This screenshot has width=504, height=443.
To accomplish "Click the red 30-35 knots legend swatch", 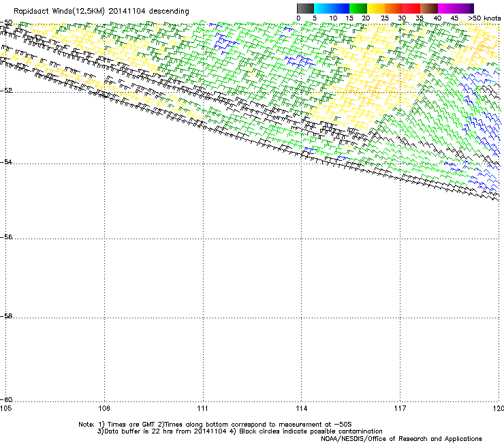I will tap(411, 8).
